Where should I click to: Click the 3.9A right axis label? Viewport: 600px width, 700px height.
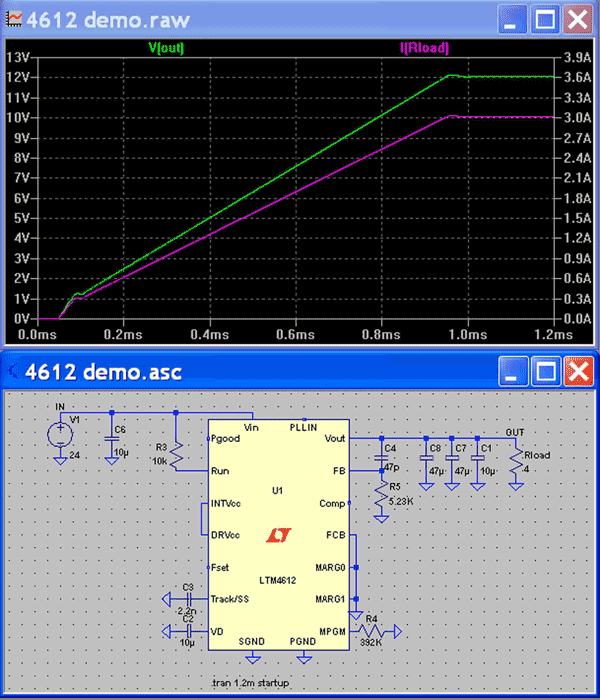[578, 57]
